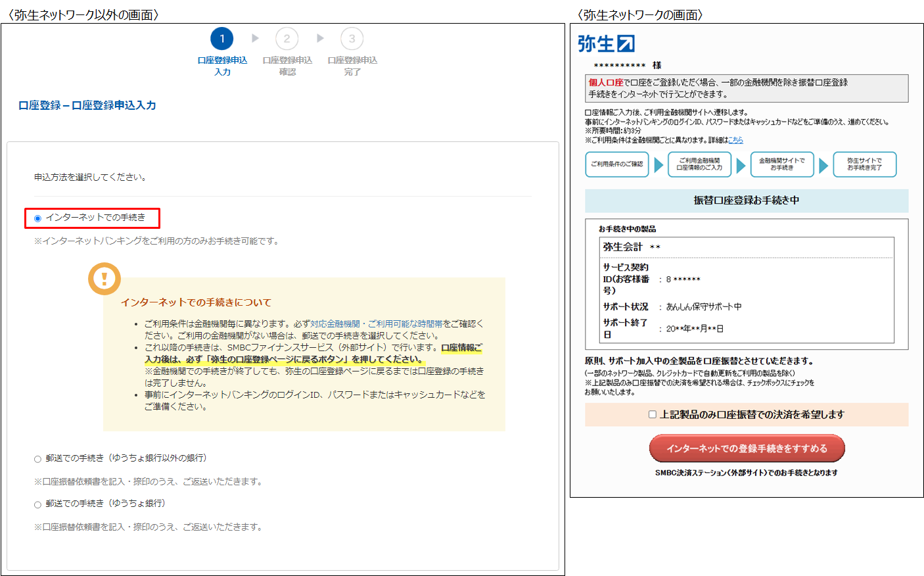Click the お手続き中の製品 label

click(x=627, y=229)
